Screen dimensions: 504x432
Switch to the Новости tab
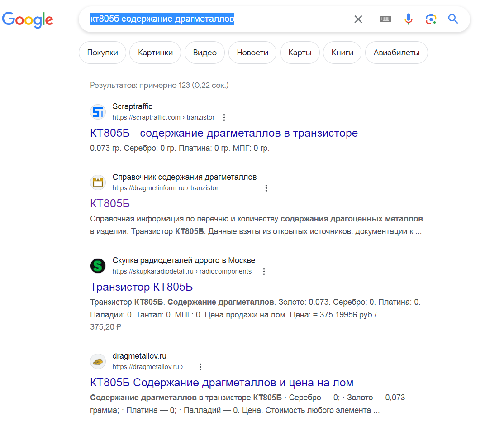(252, 52)
